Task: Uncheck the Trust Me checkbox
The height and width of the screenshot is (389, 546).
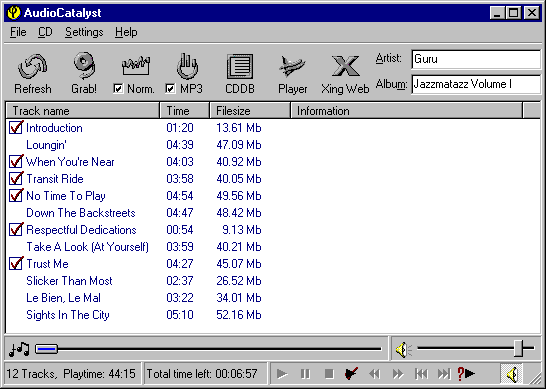Action: [16, 264]
